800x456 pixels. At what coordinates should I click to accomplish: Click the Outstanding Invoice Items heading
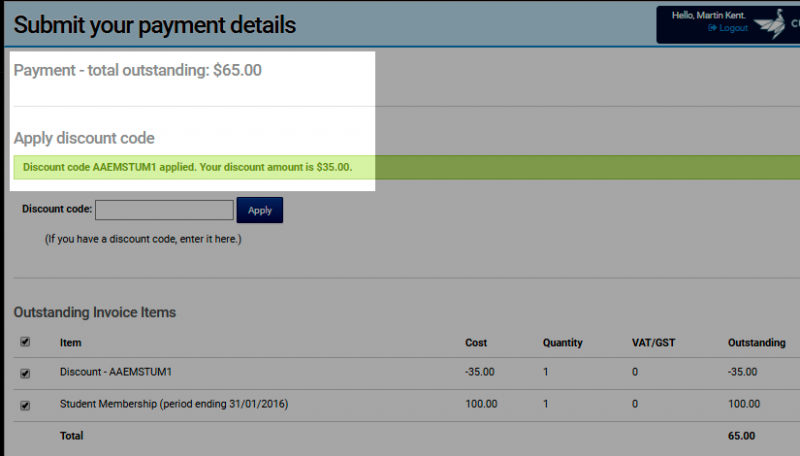coord(95,312)
